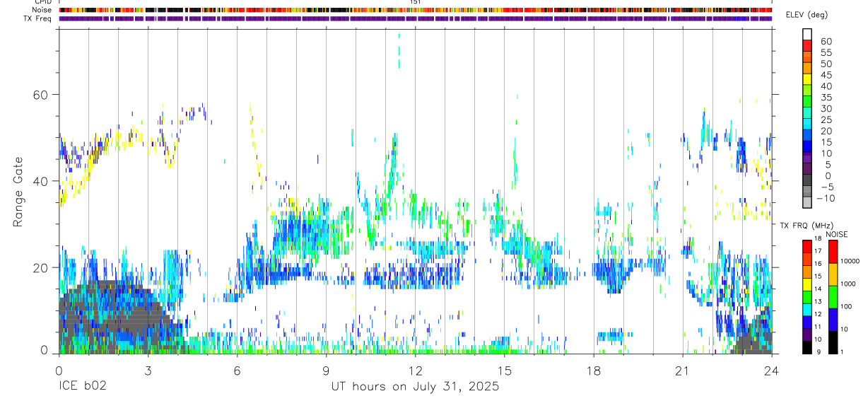Select the 6 tick label on the UT hours axis
The image size is (868, 401).
coord(237,371)
